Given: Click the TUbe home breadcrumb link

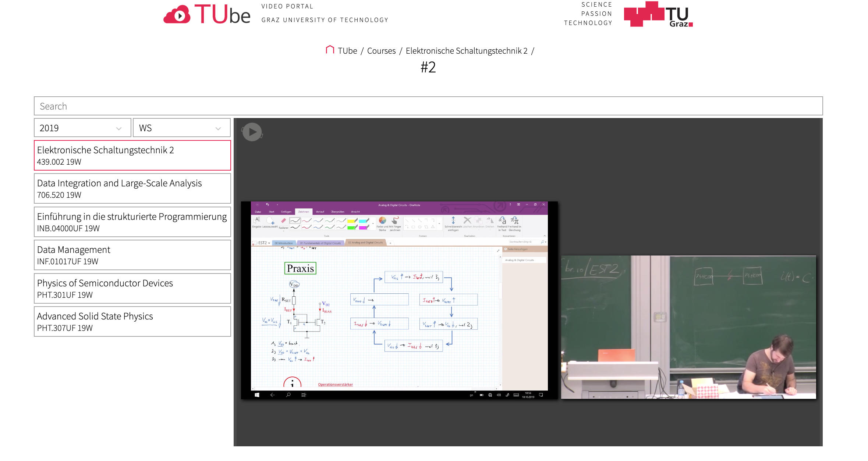Looking at the screenshot, I should (x=344, y=50).
